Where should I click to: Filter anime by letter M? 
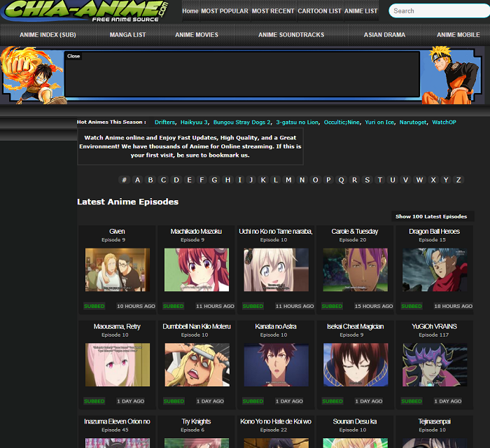click(x=288, y=180)
